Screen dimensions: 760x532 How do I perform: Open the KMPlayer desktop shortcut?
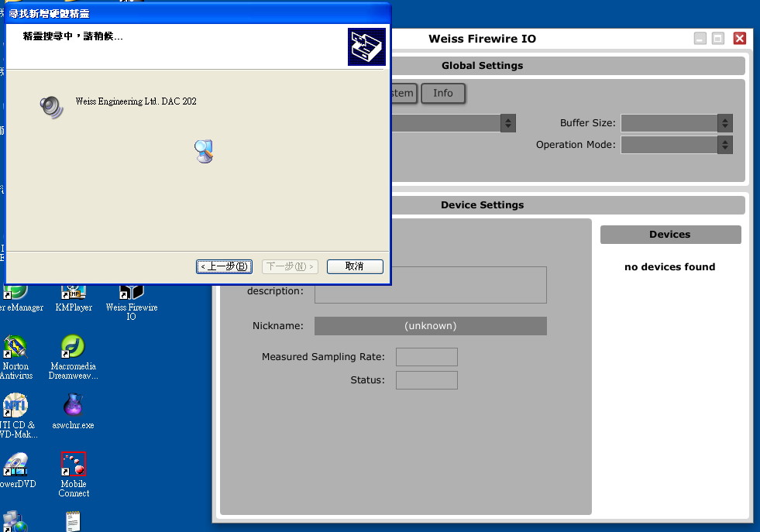tap(74, 298)
